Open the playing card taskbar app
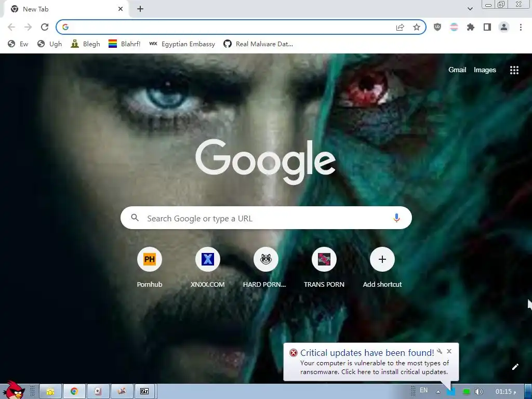This screenshot has height=399, width=532. coord(98,392)
